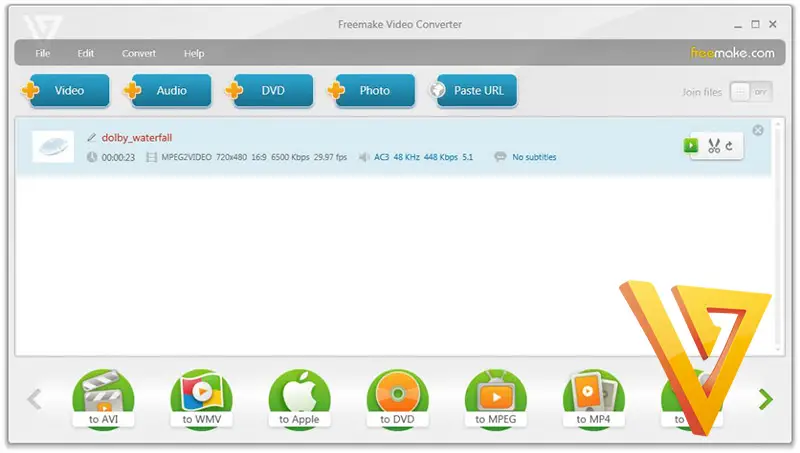
Task: Click the MPEG2VIDEO codec text
Action: coord(186,157)
